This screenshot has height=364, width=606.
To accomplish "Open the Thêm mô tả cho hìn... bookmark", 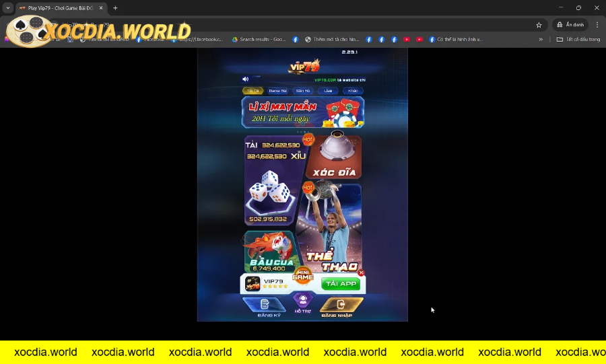I will [332, 40].
